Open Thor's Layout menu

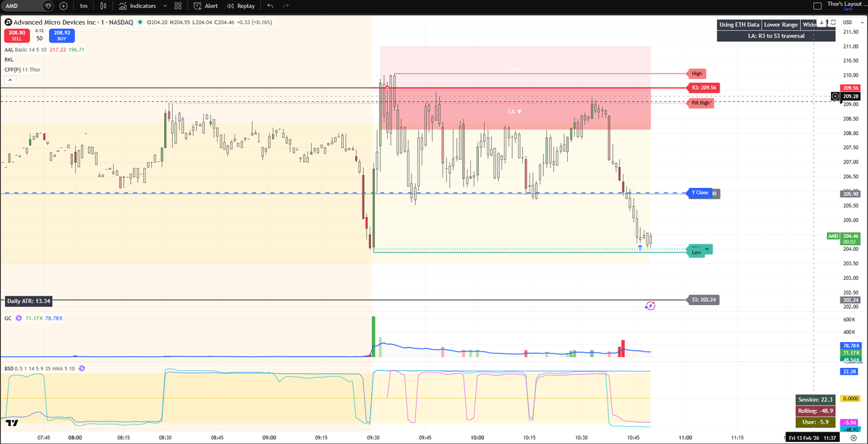[844, 4]
